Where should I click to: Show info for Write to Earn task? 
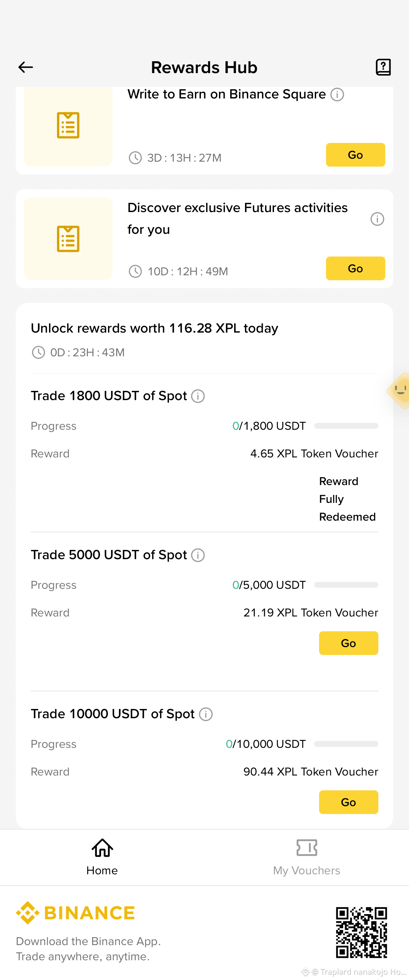(x=337, y=95)
